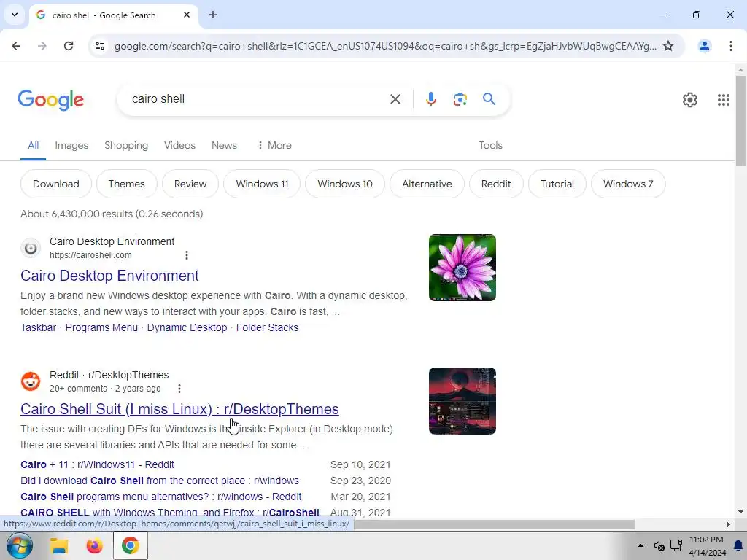
Task: Open options menu for cairoshell.com result
Action: coord(186,255)
